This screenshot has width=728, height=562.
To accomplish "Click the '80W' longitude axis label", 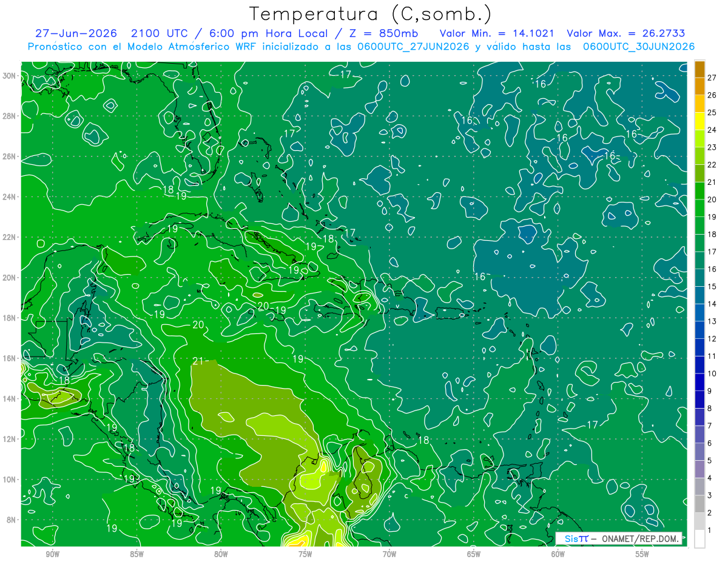I will tap(221, 554).
